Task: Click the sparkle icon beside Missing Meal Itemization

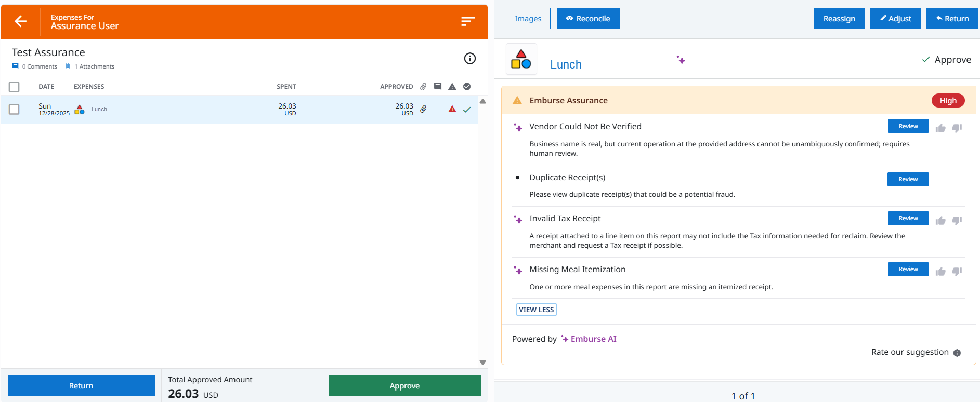Action: point(518,270)
